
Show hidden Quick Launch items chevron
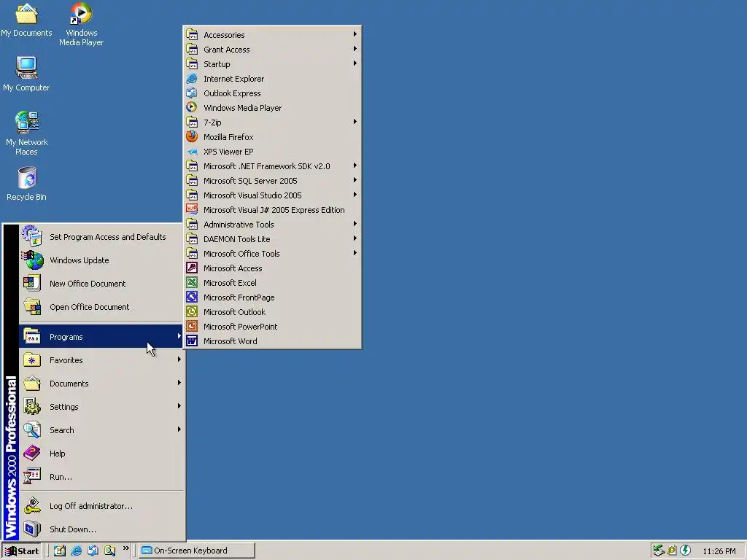(125, 548)
